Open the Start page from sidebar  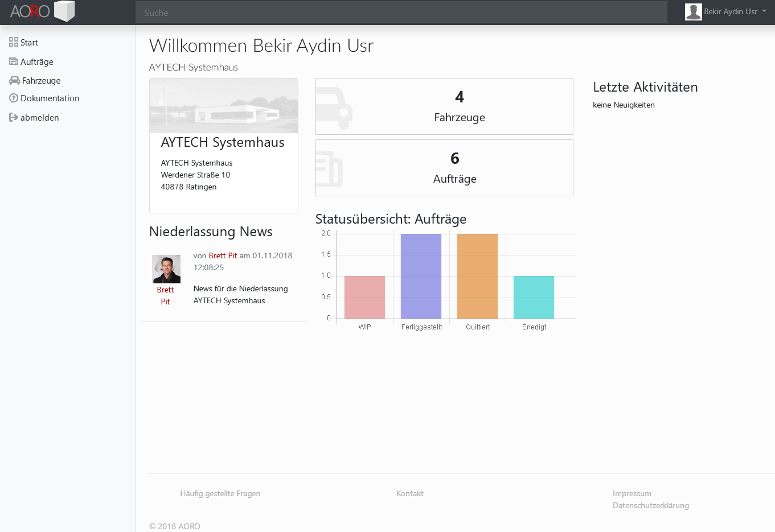tap(29, 42)
